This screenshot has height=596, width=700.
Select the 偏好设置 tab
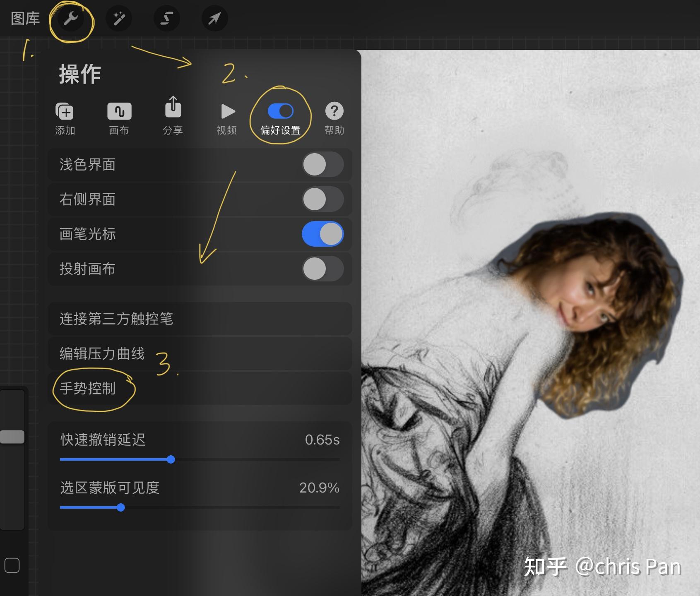pyautogui.click(x=281, y=119)
